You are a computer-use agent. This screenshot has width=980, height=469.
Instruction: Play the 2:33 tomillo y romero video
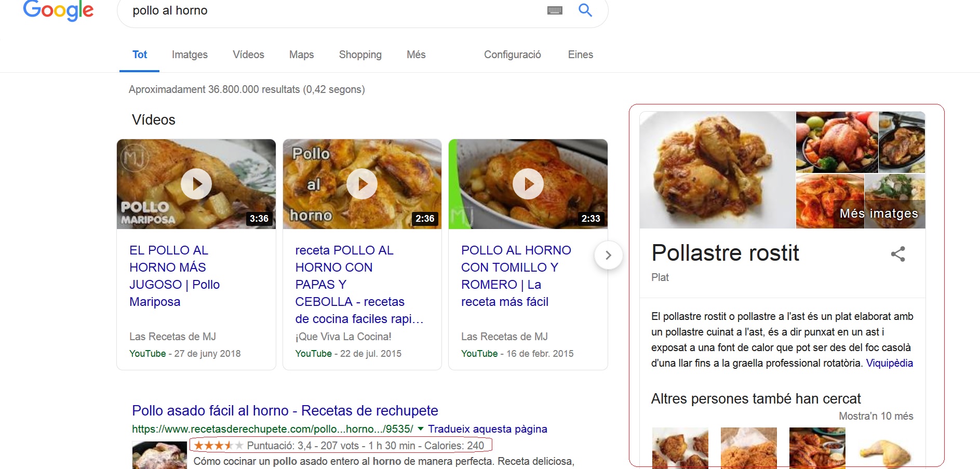tap(528, 184)
